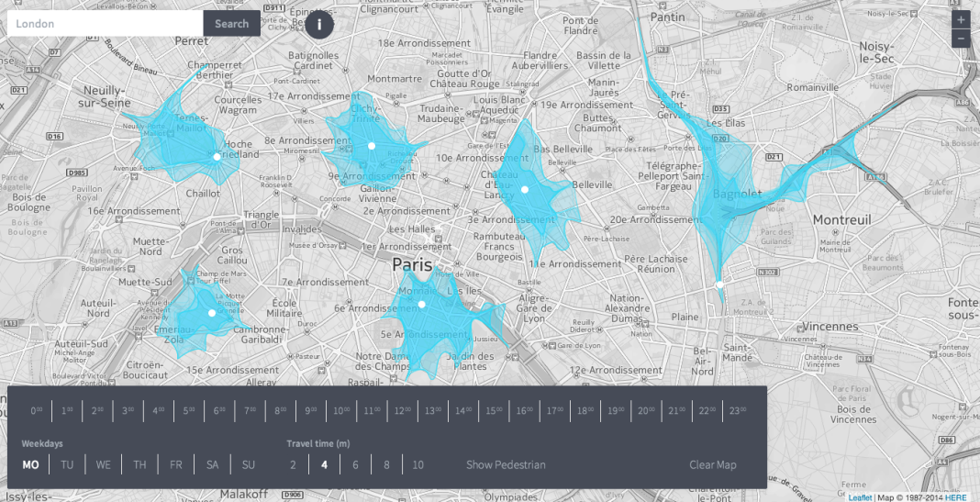This screenshot has width=980, height=502.
Task: Select hour 20:00 on the timeline
Action: [647, 411]
